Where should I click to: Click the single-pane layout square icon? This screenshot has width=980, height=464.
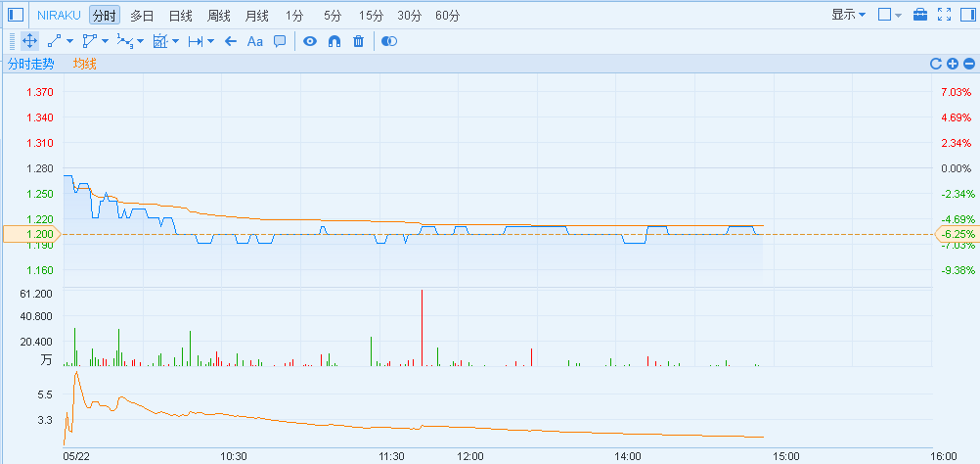coord(884,15)
